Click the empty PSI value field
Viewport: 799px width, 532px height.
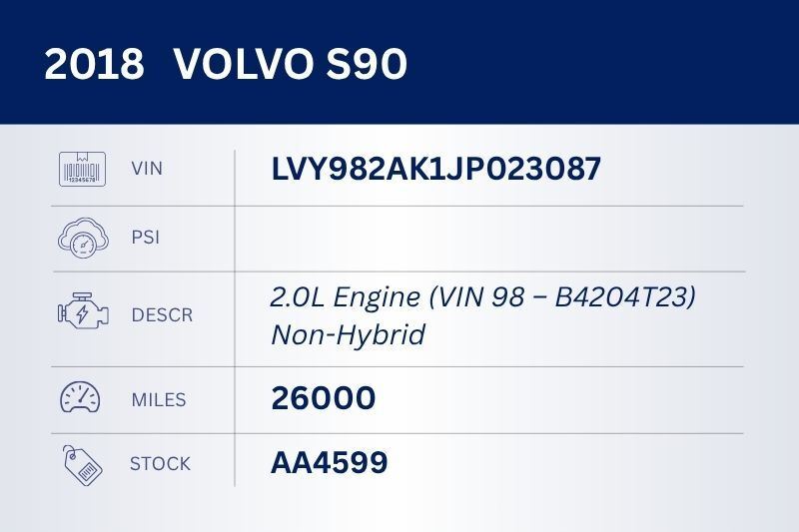[489, 238]
